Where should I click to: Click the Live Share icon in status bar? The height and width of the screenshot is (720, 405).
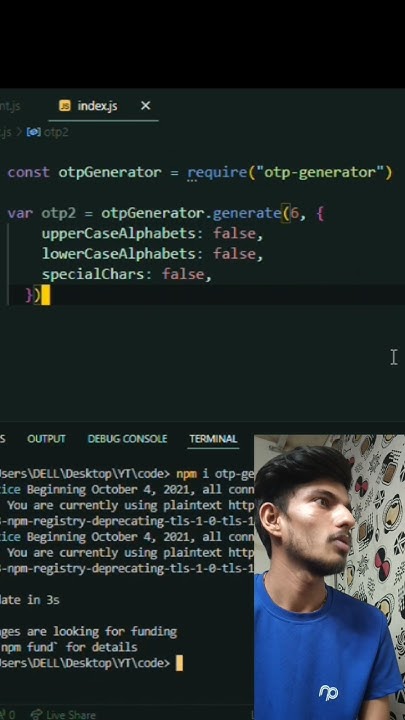(x=36, y=714)
